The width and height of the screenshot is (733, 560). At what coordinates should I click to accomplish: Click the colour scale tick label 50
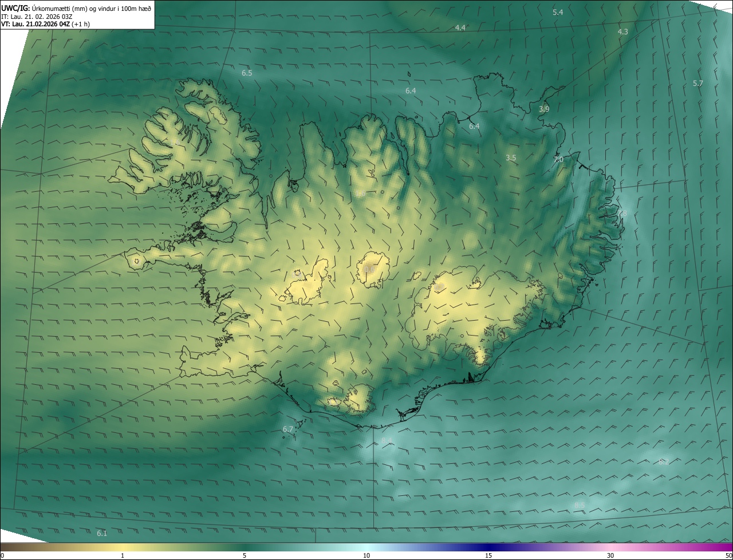pyautogui.click(x=728, y=555)
